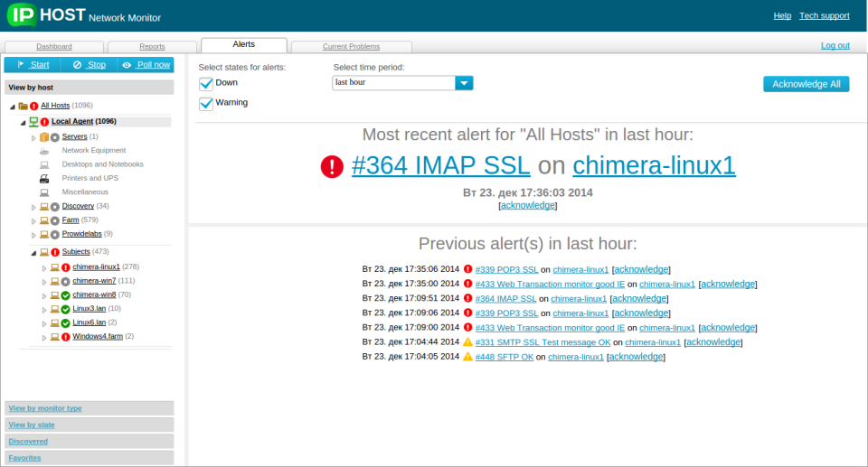
Task: Click the Network Equipment router icon
Action: click(x=44, y=151)
